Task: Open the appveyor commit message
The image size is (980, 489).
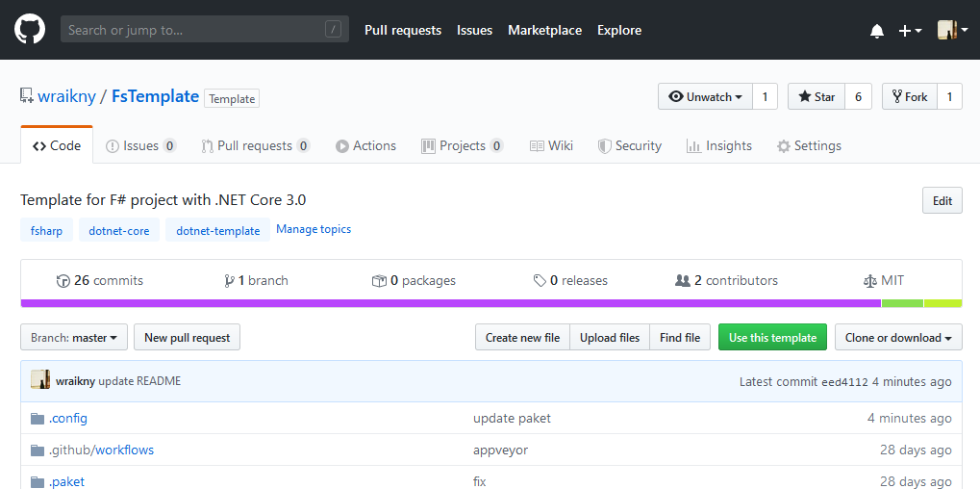Action: click(x=501, y=450)
